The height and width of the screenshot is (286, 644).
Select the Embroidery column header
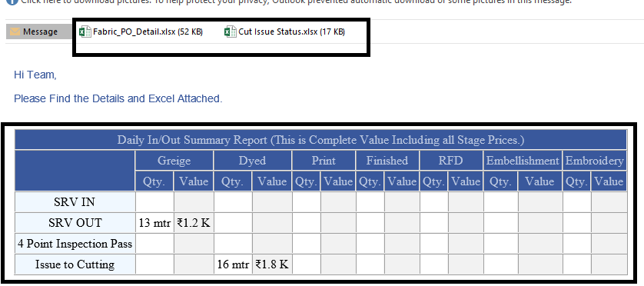coord(595,160)
